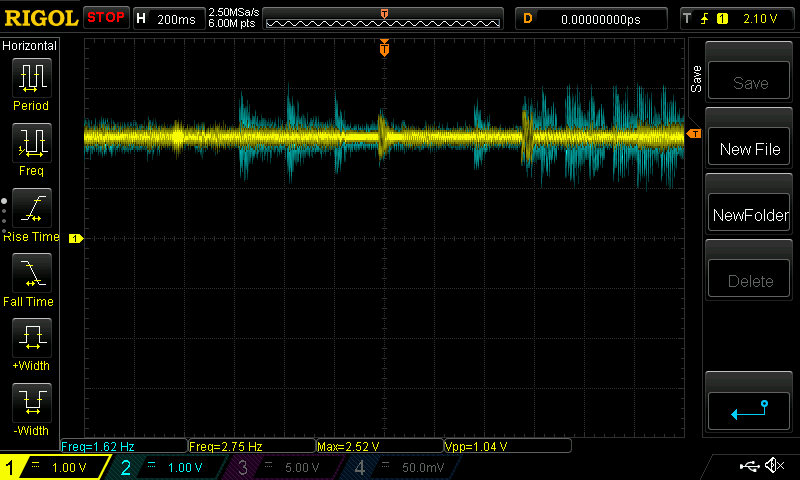Click the 2.50MSa/s sample rate readout
800x480 pixels.
[233, 12]
